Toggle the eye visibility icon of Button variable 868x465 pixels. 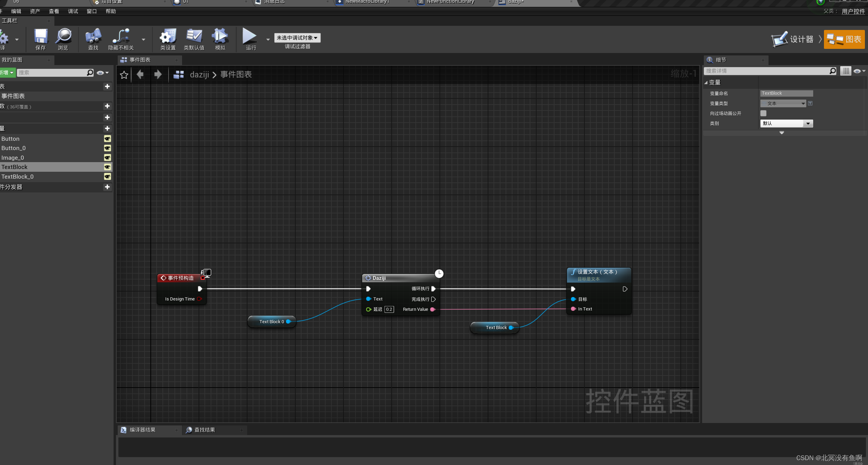coord(107,139)
